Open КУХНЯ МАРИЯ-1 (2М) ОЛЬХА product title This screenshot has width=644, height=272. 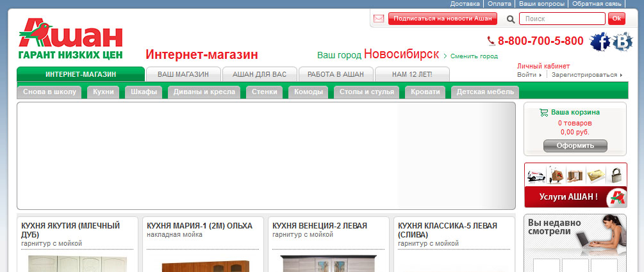point(199,226)
